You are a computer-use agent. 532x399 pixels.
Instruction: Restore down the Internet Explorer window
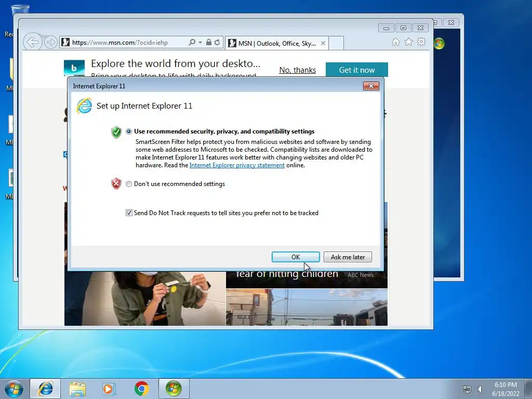[403, 28]
